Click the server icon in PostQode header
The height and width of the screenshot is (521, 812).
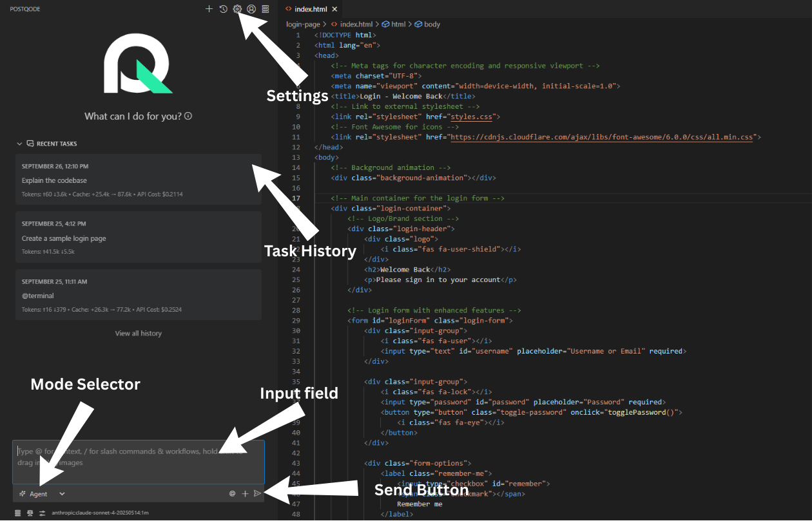[265, 9]
